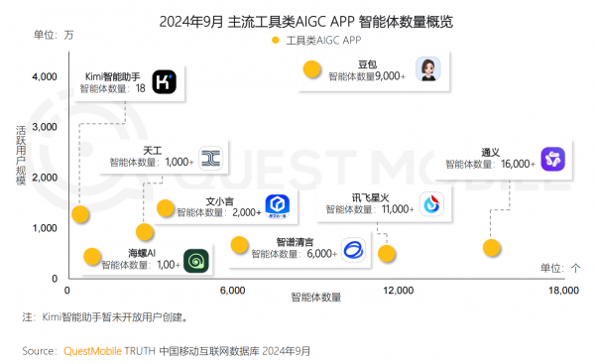
Task: Click the chart title text
Action: pyautogui.click(x=305, y=22)
